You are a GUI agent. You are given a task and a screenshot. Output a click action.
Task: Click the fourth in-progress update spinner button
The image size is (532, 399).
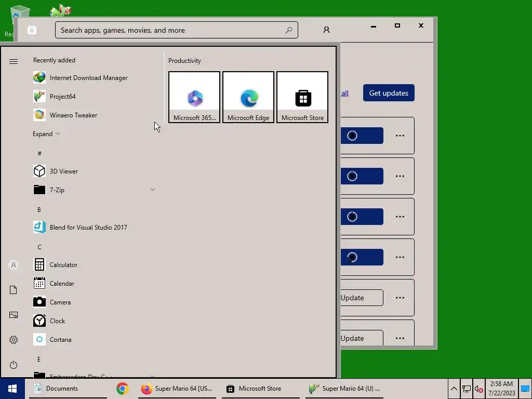coord(362,257)
